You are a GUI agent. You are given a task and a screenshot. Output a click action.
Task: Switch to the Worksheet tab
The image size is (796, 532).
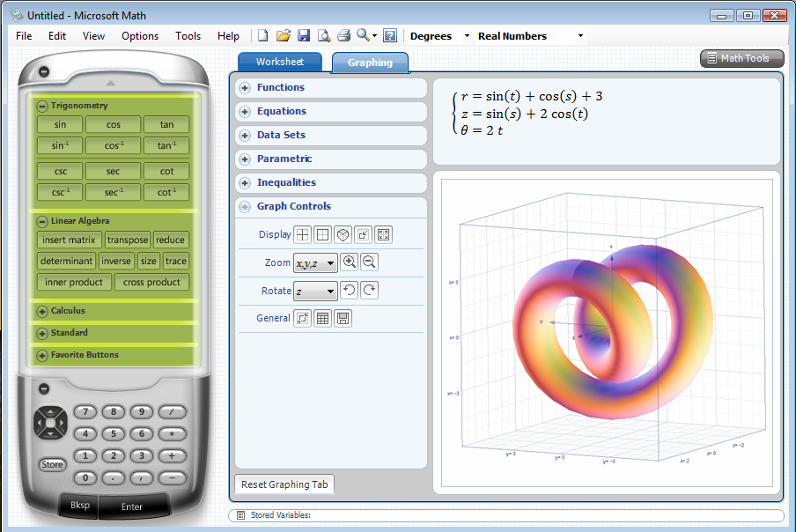(280, 62)
